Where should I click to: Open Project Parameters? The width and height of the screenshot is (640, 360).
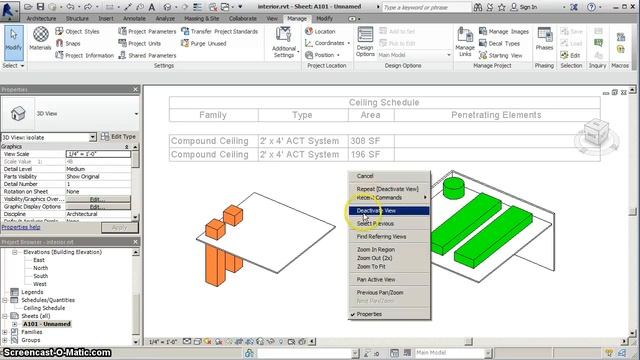147,31
